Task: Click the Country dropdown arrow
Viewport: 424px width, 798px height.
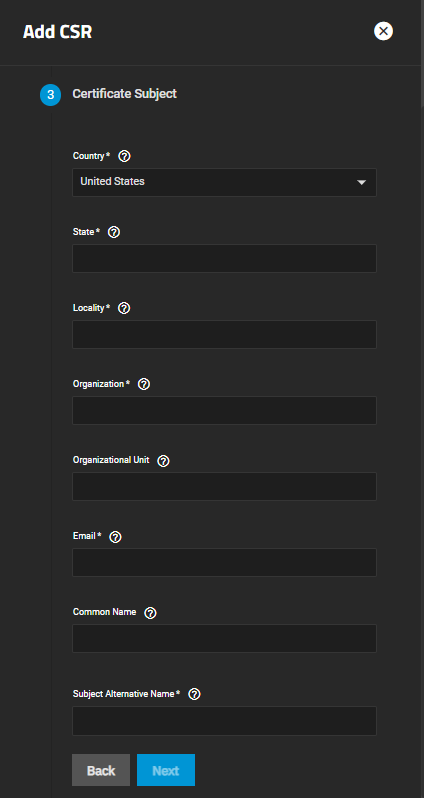Action: (x=361, y=182)
